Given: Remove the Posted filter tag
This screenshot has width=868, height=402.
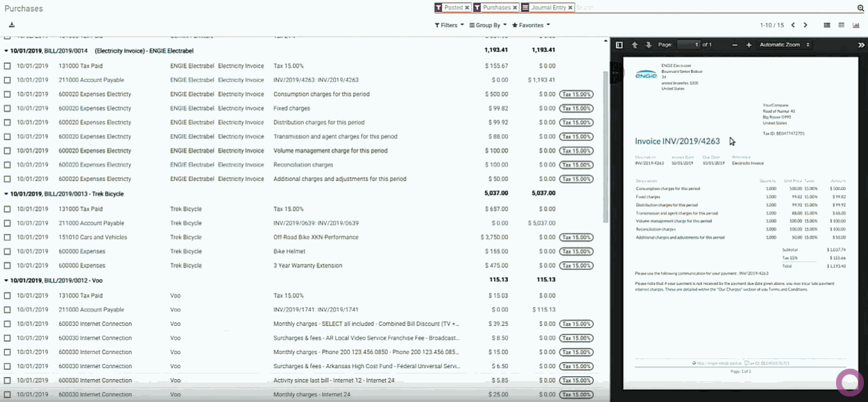Looking at the screenshot, I should (467, 8).
